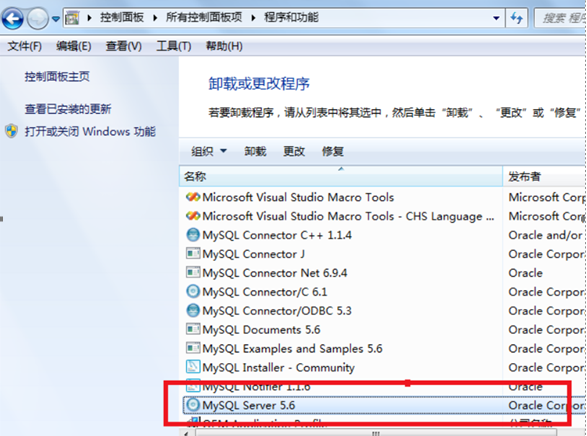The height and width of the screenshot is (436, 587).
Task: Click the greyed Forward arrow button
Action: click(38, 18)
